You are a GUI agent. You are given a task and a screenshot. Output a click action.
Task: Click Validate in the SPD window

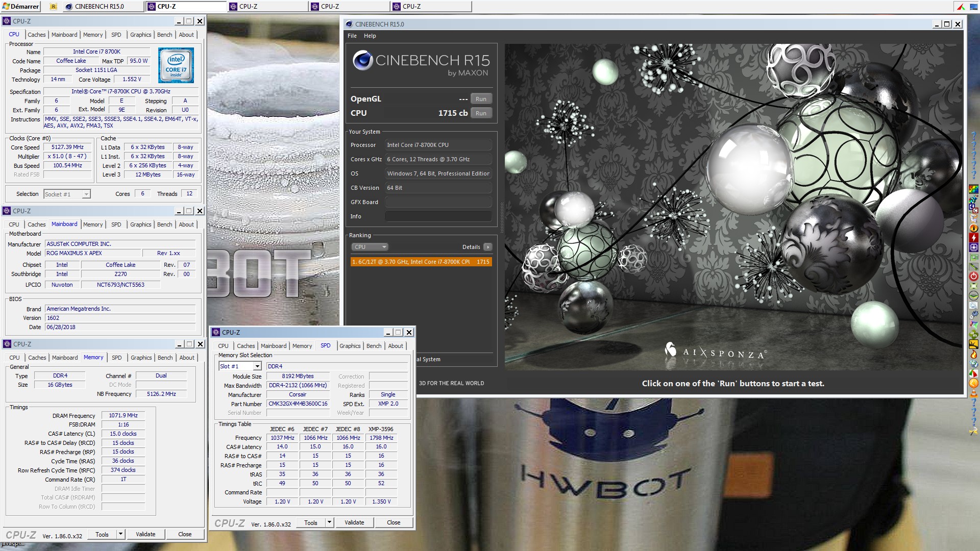354,522
